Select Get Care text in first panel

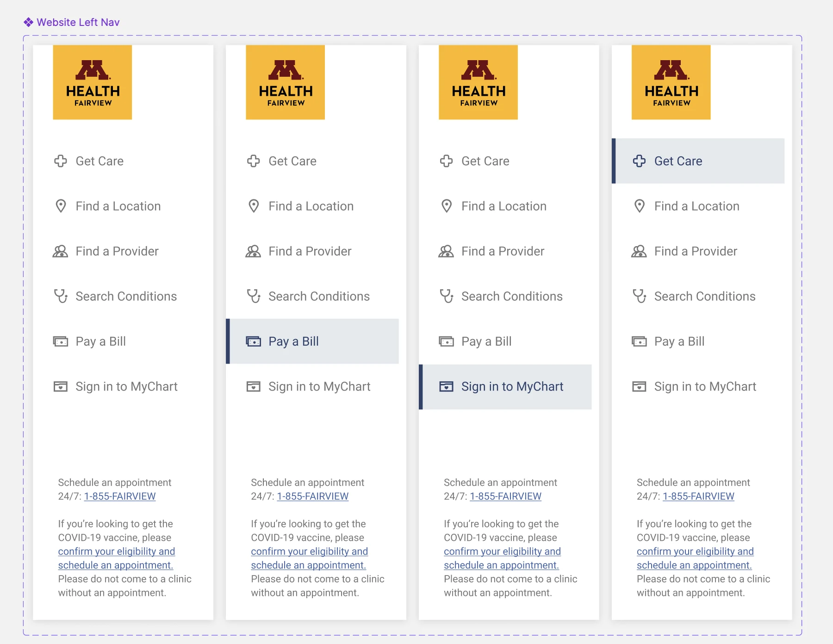pyautogui.click(x=99, y=161)
